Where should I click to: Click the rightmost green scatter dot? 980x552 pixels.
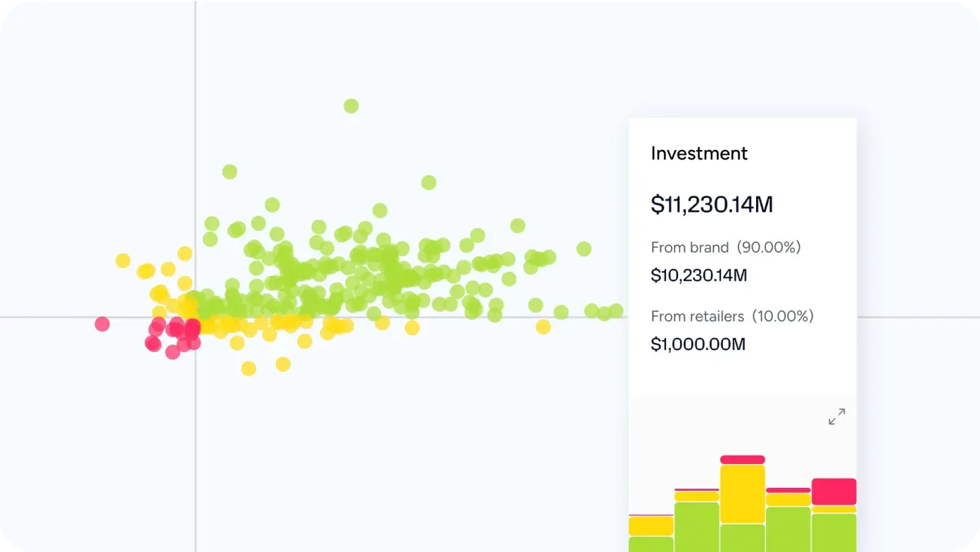[x=616, y=310]
